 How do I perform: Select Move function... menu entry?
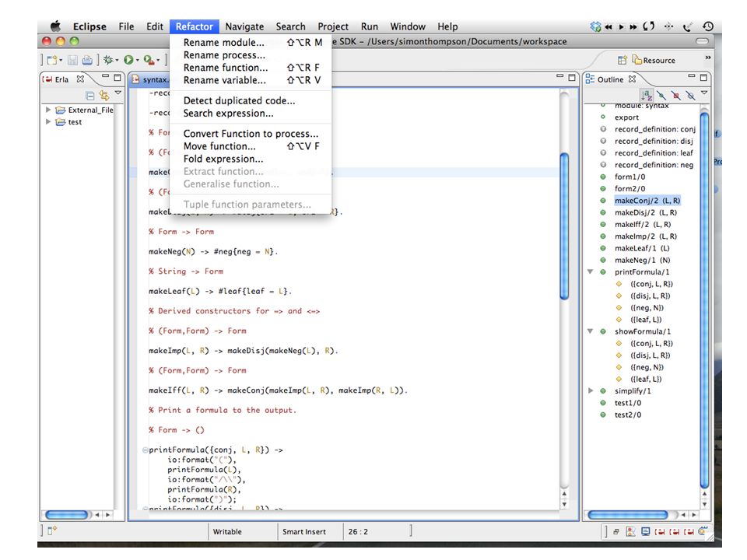coord(251,146)
